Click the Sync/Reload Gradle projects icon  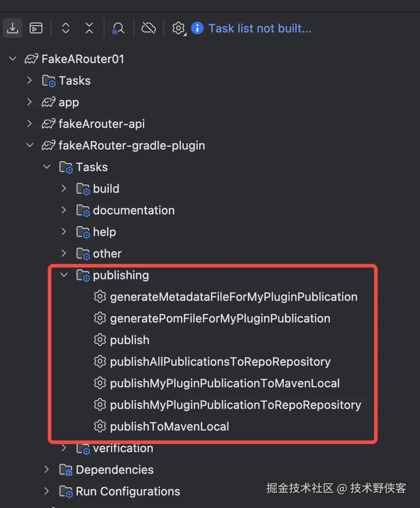coord(13,28)
